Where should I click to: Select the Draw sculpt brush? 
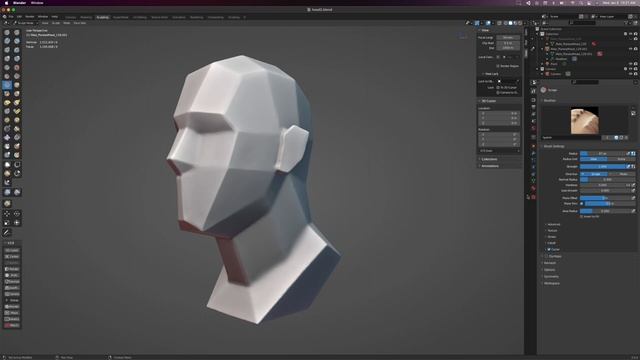coord(7,32)
